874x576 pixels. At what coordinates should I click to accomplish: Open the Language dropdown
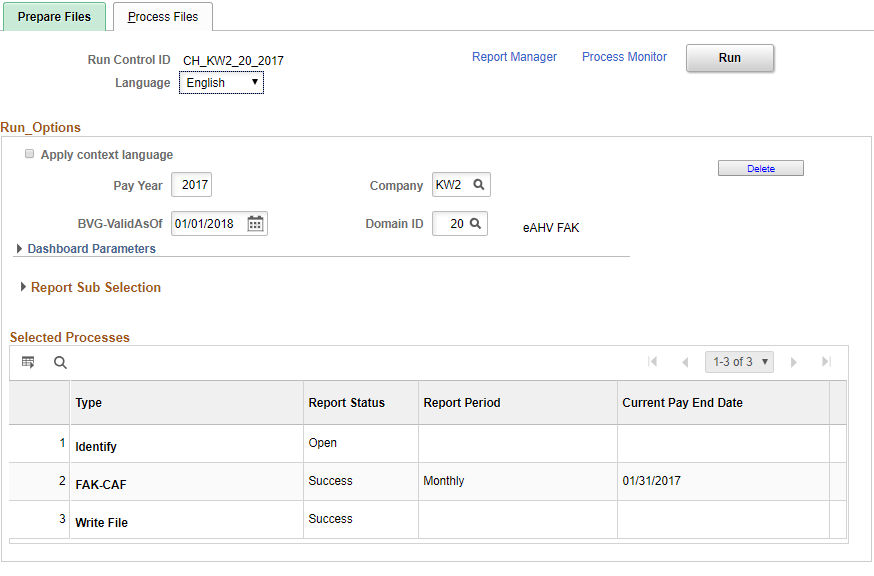point(221,83)
